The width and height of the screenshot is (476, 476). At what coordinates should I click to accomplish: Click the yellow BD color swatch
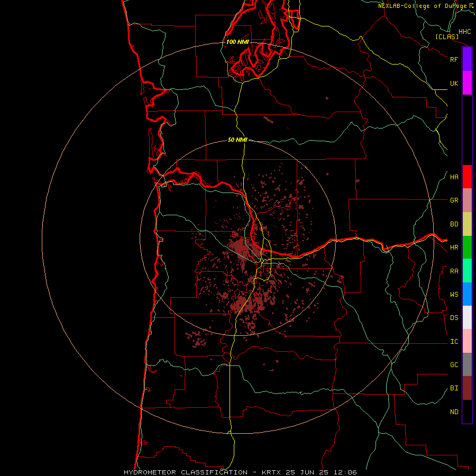point(467,224)
